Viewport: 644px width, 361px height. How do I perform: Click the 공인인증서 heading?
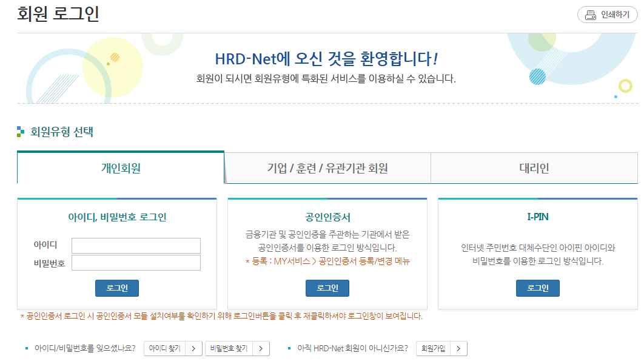[x=327, y=217]
